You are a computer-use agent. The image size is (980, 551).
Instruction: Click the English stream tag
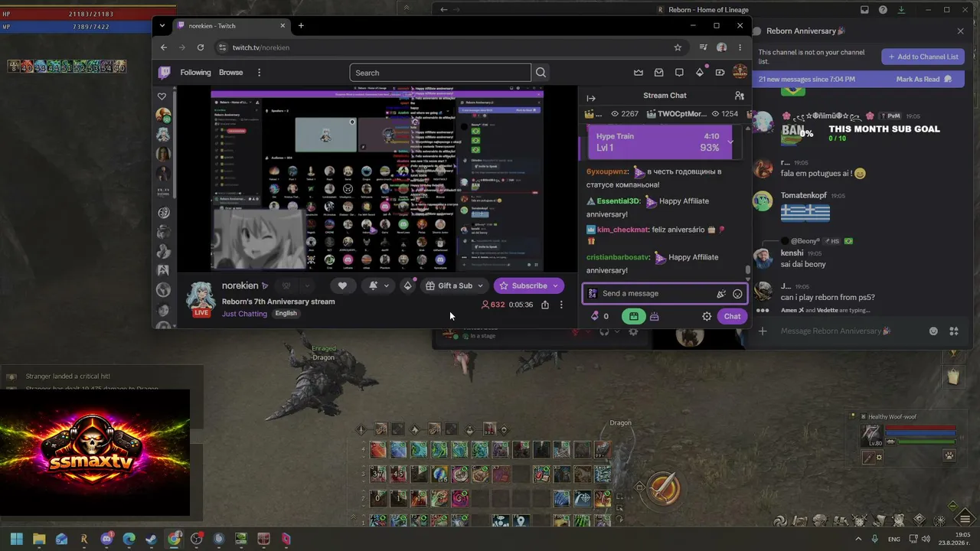(286, 314)
